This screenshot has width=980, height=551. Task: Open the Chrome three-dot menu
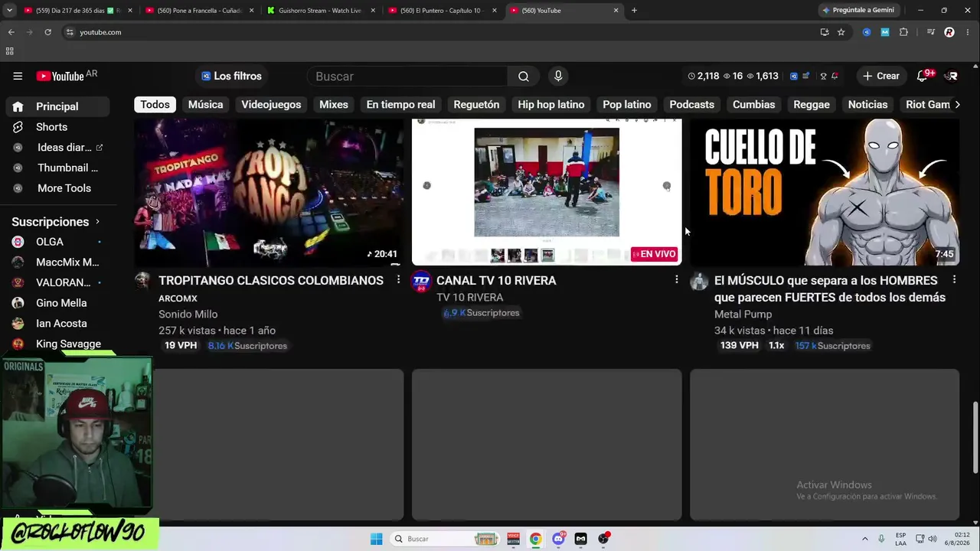tap(966, 32)
